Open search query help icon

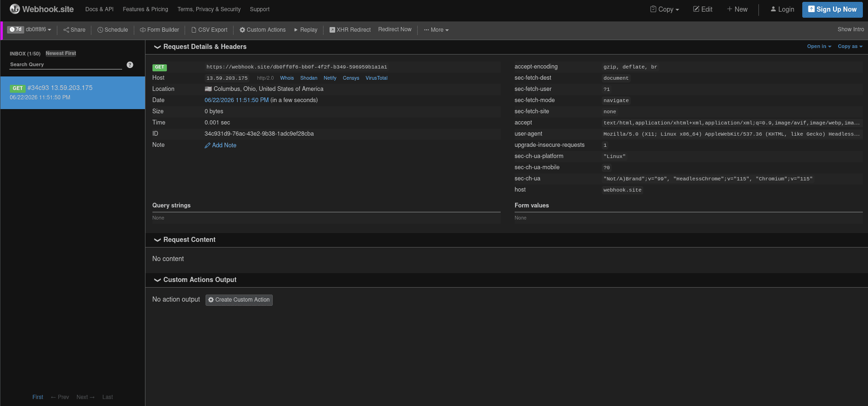tap(130, 65)
